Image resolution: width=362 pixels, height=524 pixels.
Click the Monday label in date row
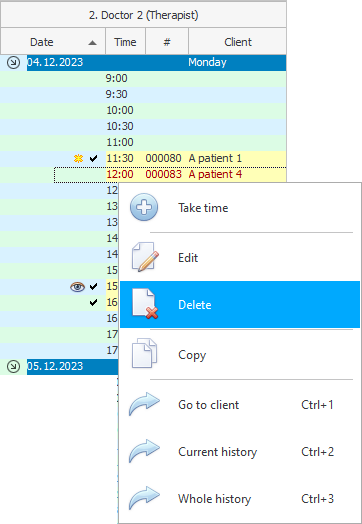[x=207, y=62]
